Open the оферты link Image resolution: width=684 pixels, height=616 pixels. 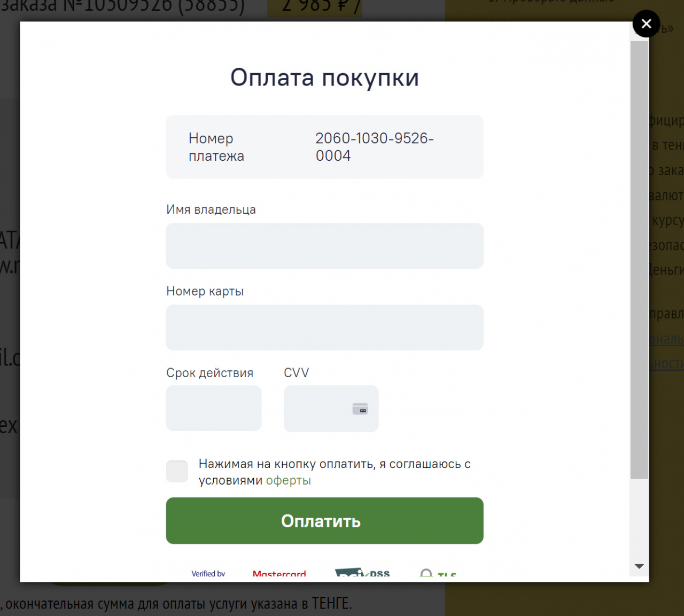pyautogui.click(x=288, y=480)
